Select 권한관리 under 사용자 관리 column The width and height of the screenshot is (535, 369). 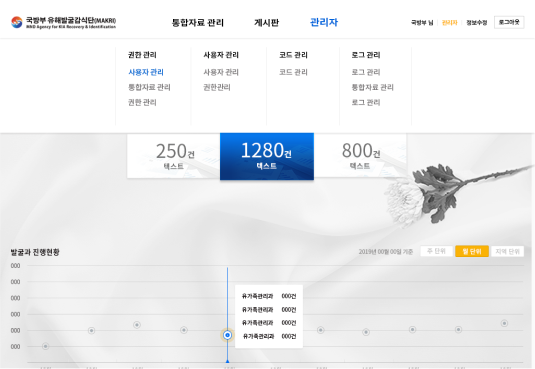point(217,87)
